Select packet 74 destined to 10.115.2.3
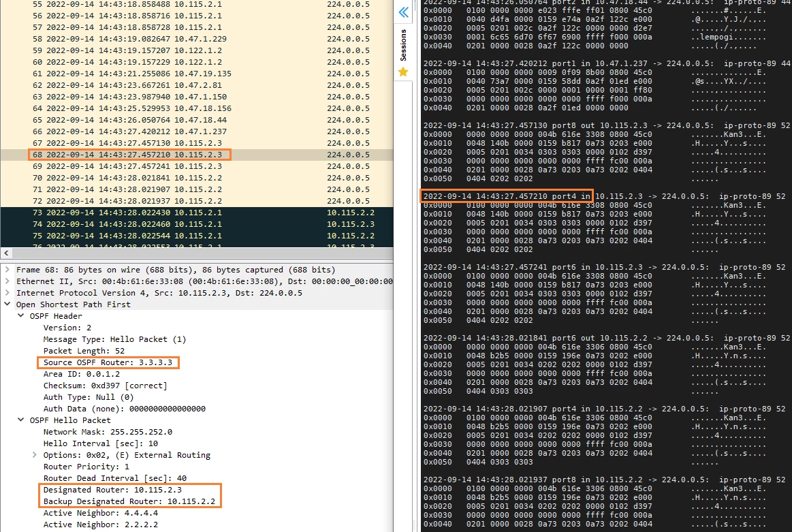 click(x=197, y=225)
